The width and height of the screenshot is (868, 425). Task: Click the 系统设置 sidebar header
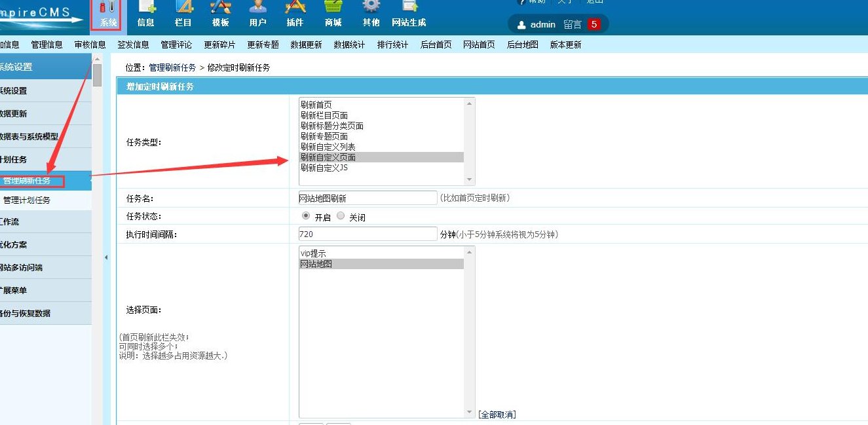pos(46,67)
